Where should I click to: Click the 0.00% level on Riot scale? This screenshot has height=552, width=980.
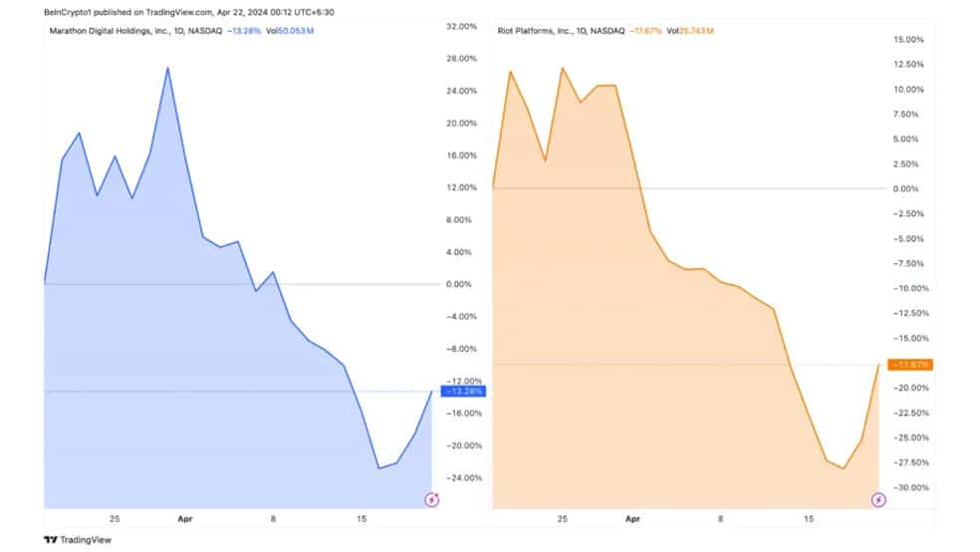905,188
